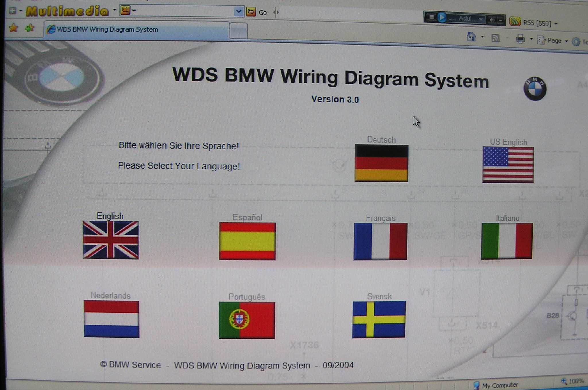Click the English label above the Union Jack
Image resolution: width=588 pixels, height=390 pixels.
(x=110, y=216)
